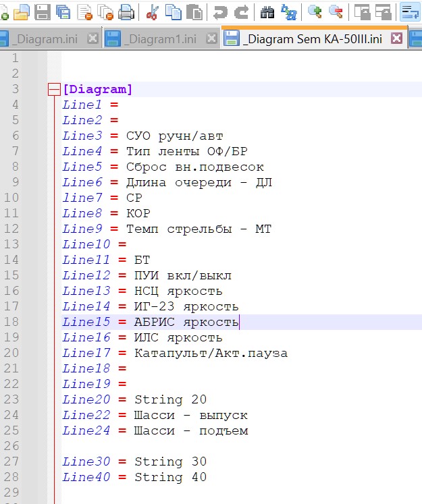Click the text 'Шасси - выпуск'
The image size is (422, 504).
click(190, 416)
